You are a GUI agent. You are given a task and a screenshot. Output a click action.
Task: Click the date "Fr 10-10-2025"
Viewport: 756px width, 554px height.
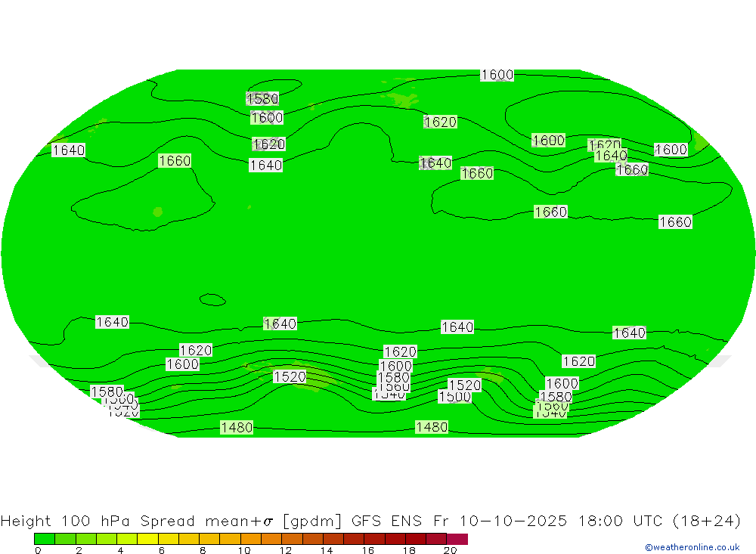point(500,522)
